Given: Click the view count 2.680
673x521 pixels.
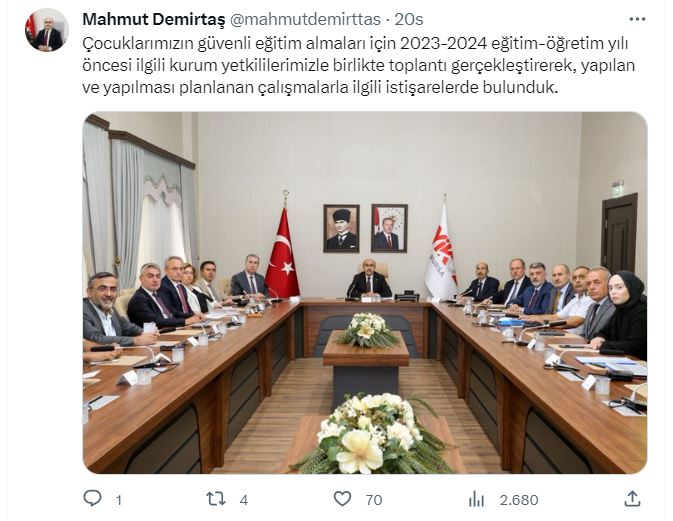Looking at the screenshot, I should pos(518,500).
